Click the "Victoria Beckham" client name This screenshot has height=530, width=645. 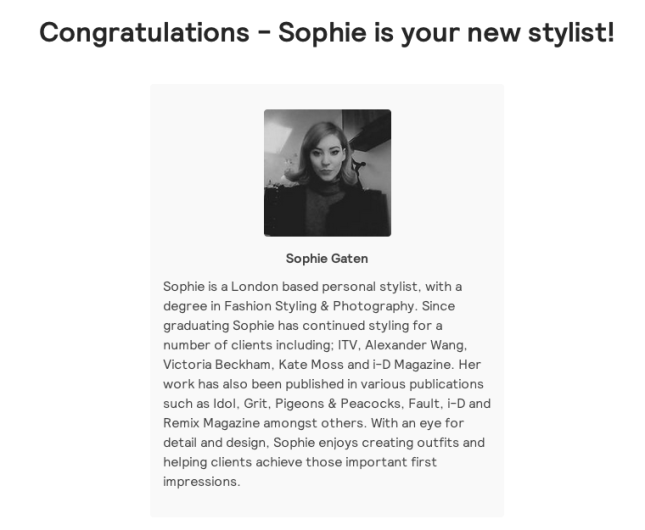[217, 364]
